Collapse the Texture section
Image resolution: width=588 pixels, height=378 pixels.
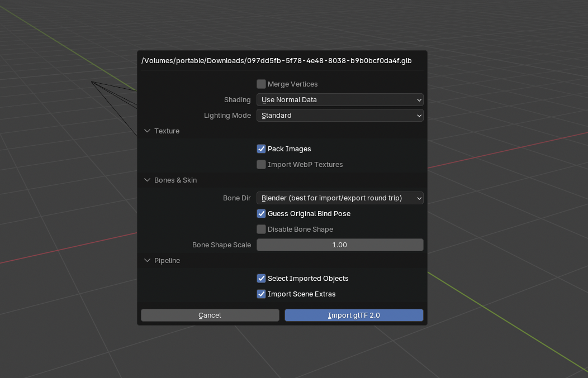tap(148, 131)
